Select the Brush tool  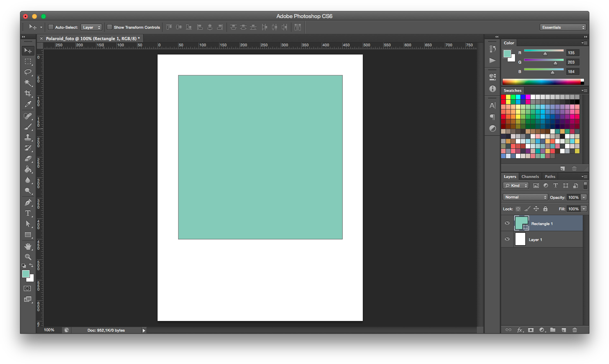(28, 127)
